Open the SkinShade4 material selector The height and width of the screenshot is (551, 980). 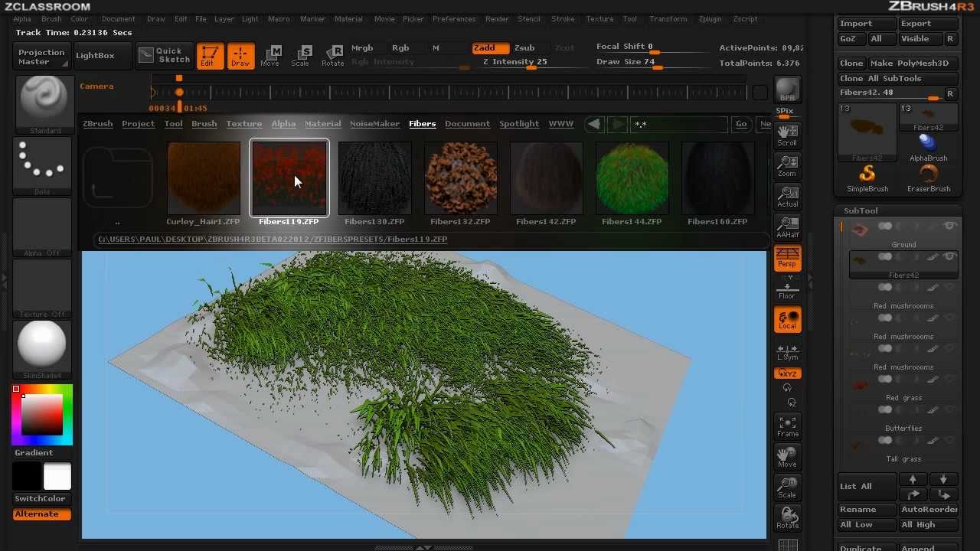pos(43,350)
